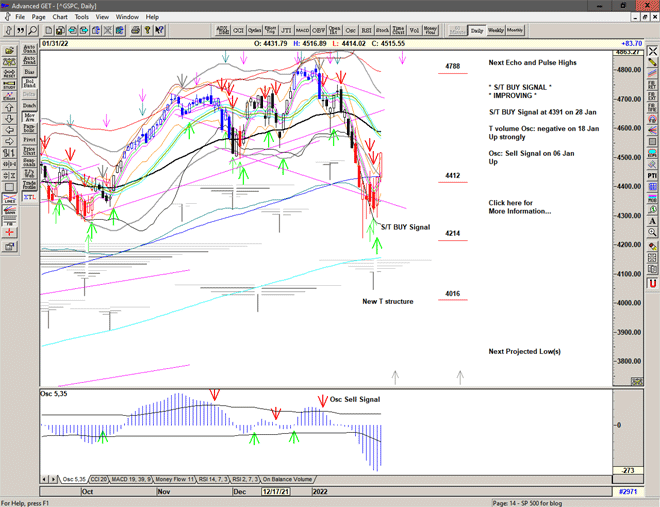Toggle the Bol Band study button
Viewport: 660px width, 507px height.
click(x=29, y=85)
